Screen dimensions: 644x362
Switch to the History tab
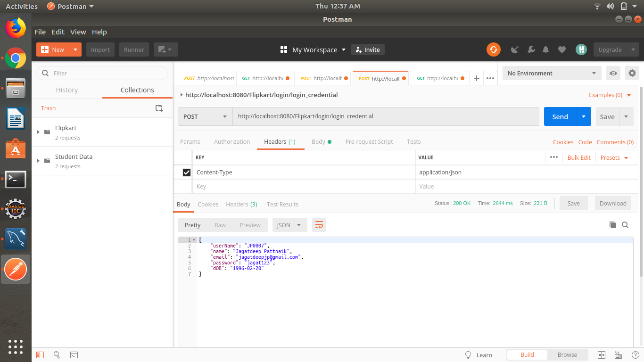point(67,90)
